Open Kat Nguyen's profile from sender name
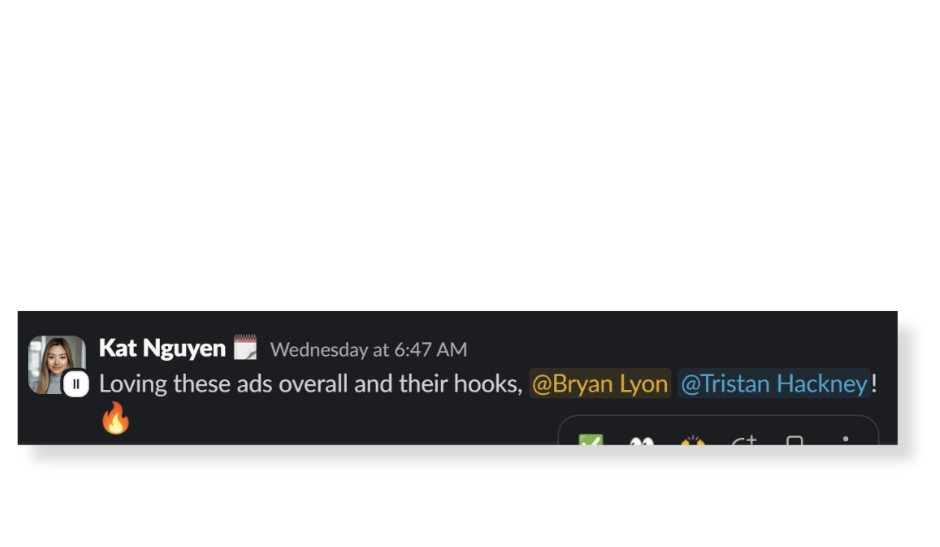The height and width of the screenshot is (547, 940). click(x=162, y=348)
